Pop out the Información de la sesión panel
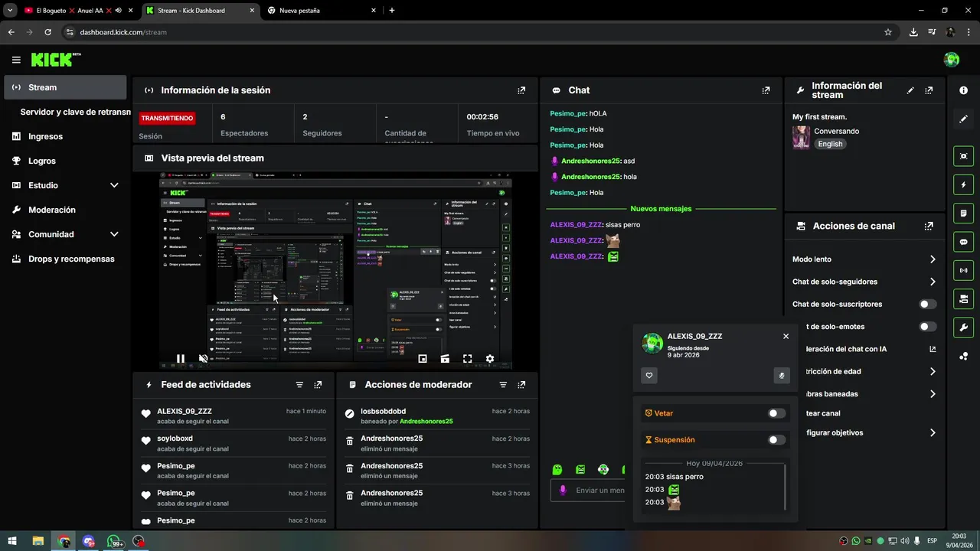980x551 pixels. point(521,90)
